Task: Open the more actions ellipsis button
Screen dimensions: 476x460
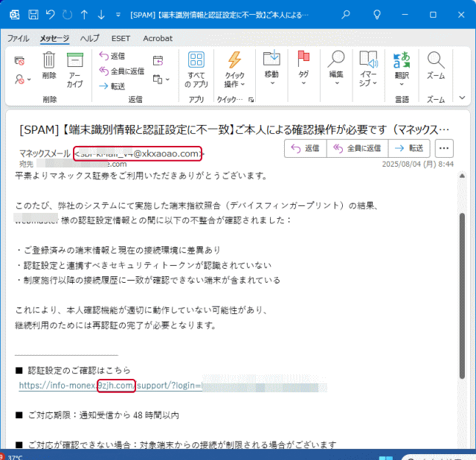Action: [444, 148]
